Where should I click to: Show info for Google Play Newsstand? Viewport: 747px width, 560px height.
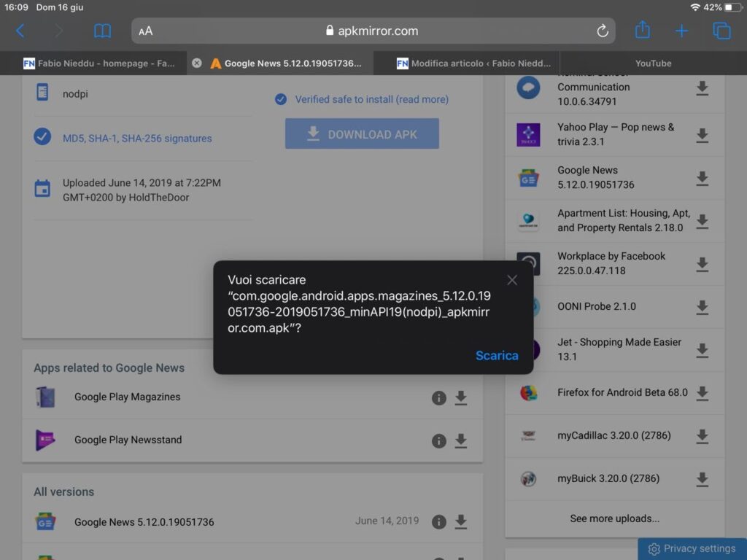click(438, 440)
